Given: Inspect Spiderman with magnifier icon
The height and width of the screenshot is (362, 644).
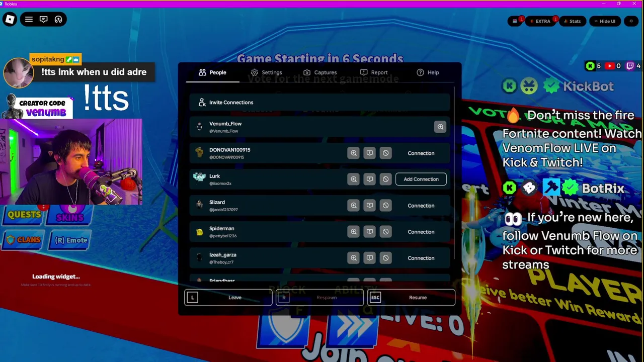Looking at the screenshot, I should click(354, 231).
